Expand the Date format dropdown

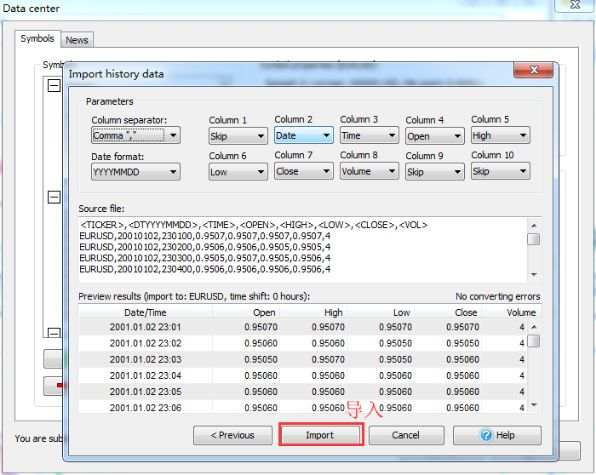point(136,172)
